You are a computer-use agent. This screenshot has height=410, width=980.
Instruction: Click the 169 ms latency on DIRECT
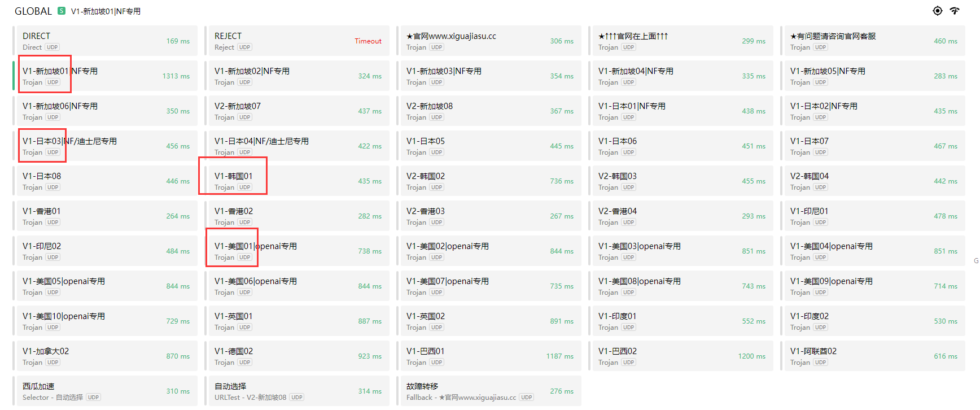pyautogui.click(x=178, y=41)
